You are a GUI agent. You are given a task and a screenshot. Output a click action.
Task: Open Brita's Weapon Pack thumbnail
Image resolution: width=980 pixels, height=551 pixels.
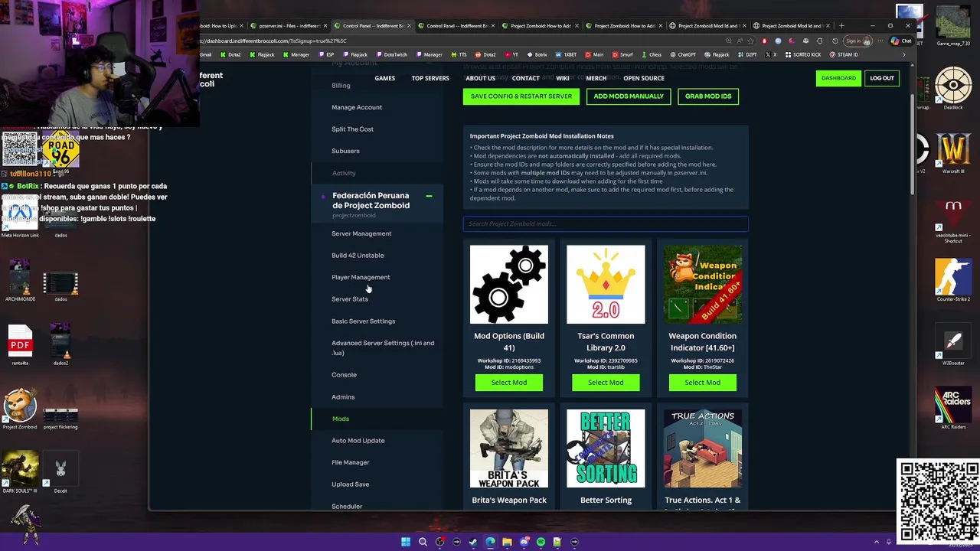[509, 448]
